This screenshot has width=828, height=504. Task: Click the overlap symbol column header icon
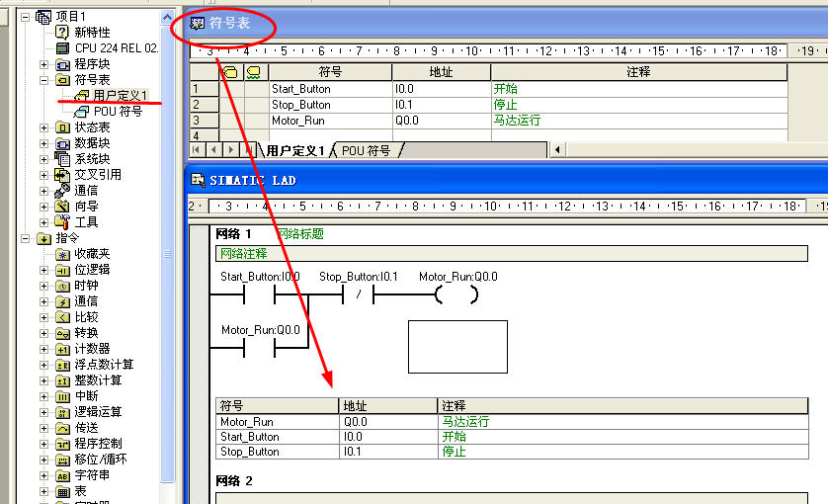click(x=231, y=72)
